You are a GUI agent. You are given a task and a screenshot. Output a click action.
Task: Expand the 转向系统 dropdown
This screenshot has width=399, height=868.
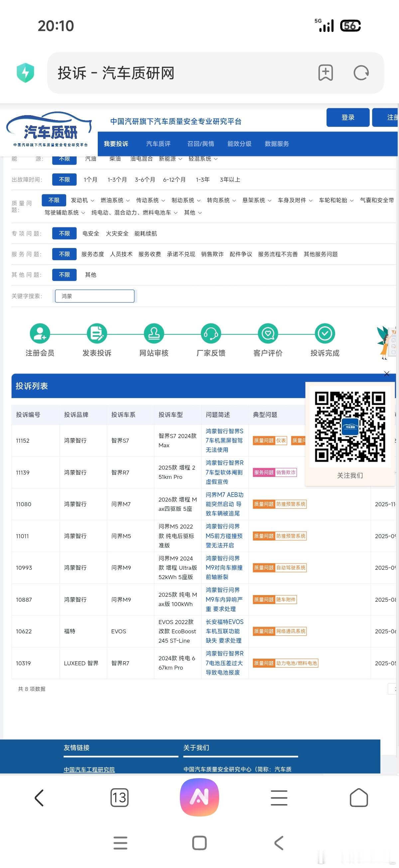(221, 200)
